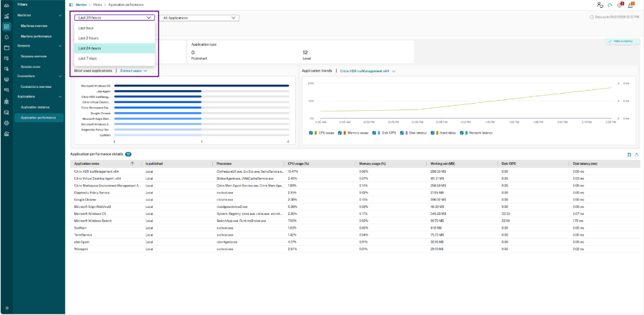
Task: Close the Last 24 hours time range dropdown
Action: pos(114,18)
